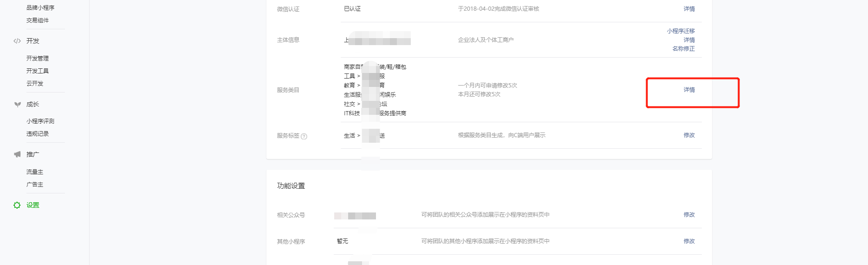Click the 推广 megaphone icon in sidebar
The width and height of the screenshot is (868, 265).
point(17,154)
